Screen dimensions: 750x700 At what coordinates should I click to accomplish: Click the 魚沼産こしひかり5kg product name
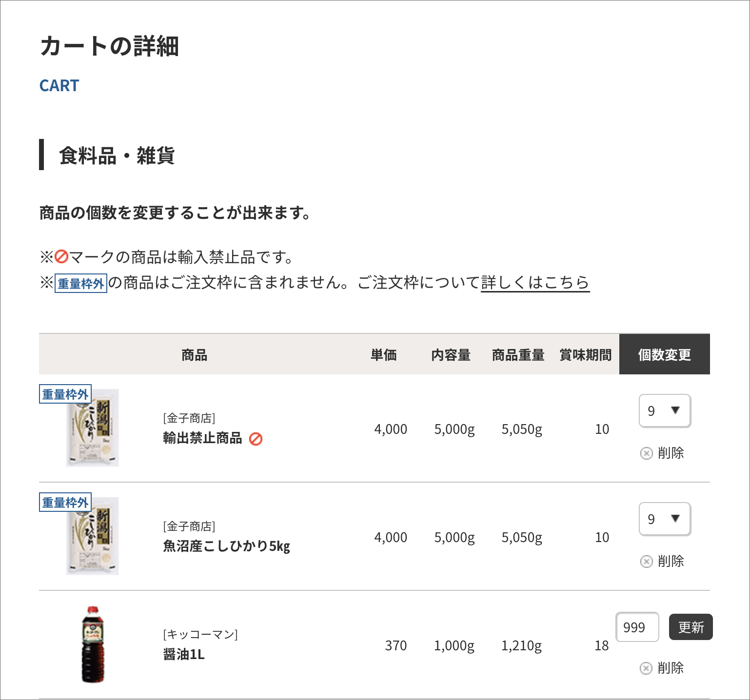click(226, 546)
